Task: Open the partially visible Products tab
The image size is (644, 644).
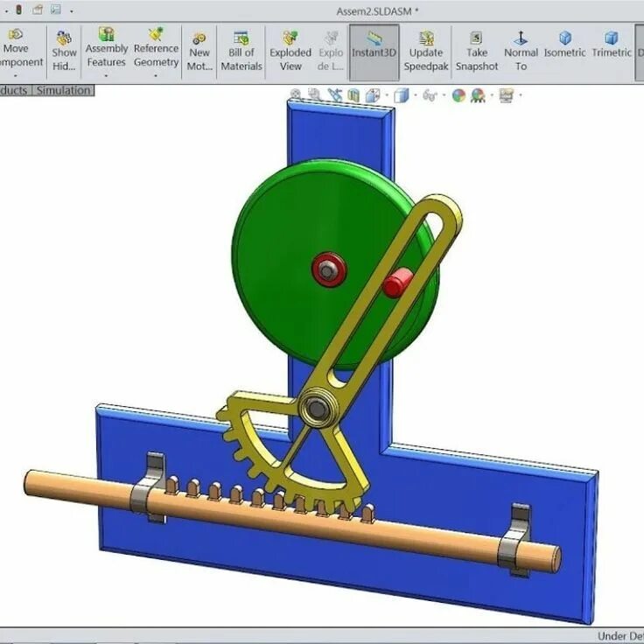Action: pos(15,90)
